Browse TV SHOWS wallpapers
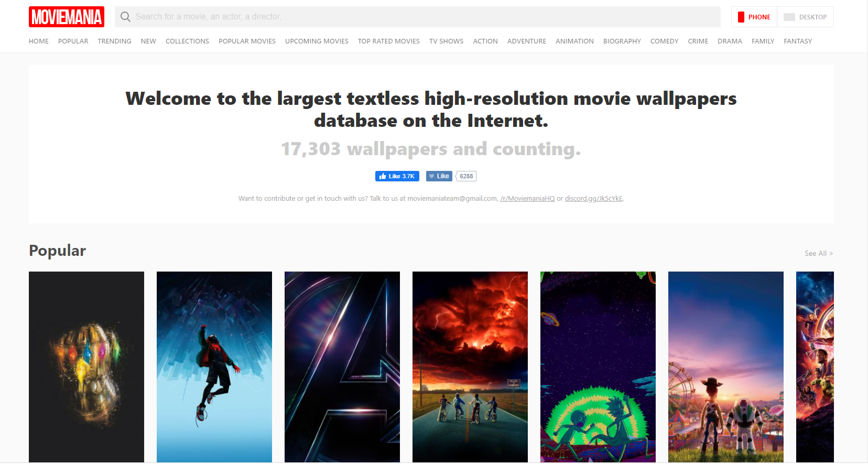868x465 pixels. pos(446,41)
